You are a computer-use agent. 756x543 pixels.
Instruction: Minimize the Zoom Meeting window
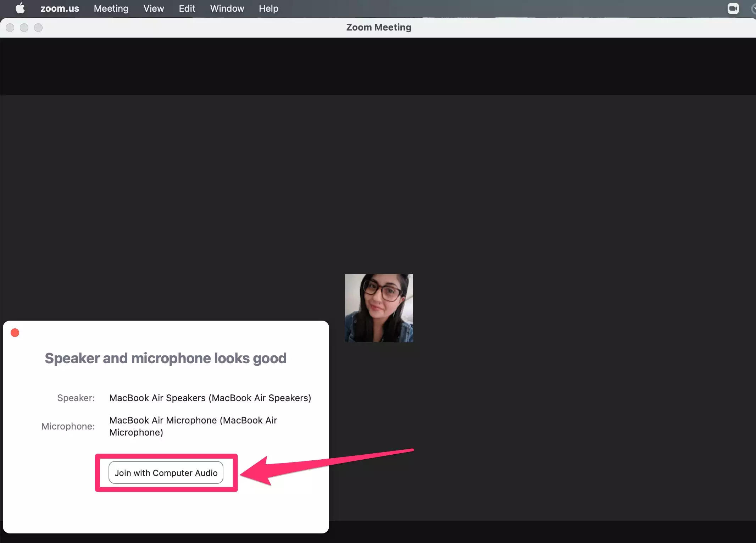tap(24, 28)
